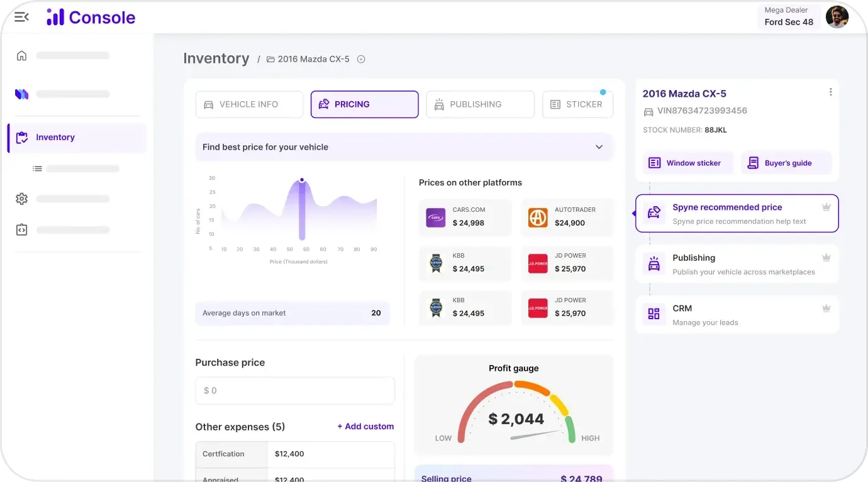Click the user profile avatar
The width and height of the screenshot is (868, 482).
[837, 17]
